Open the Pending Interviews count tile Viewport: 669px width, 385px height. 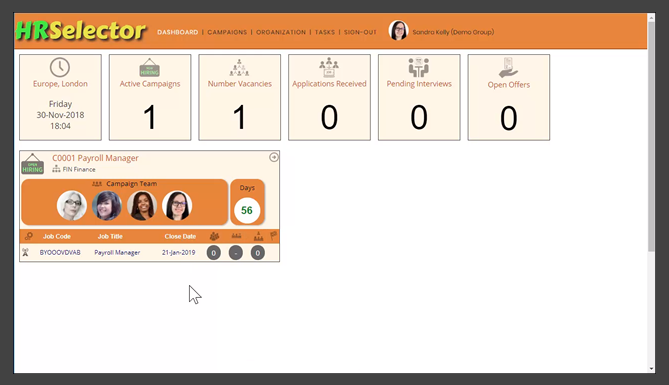(419, 97)
